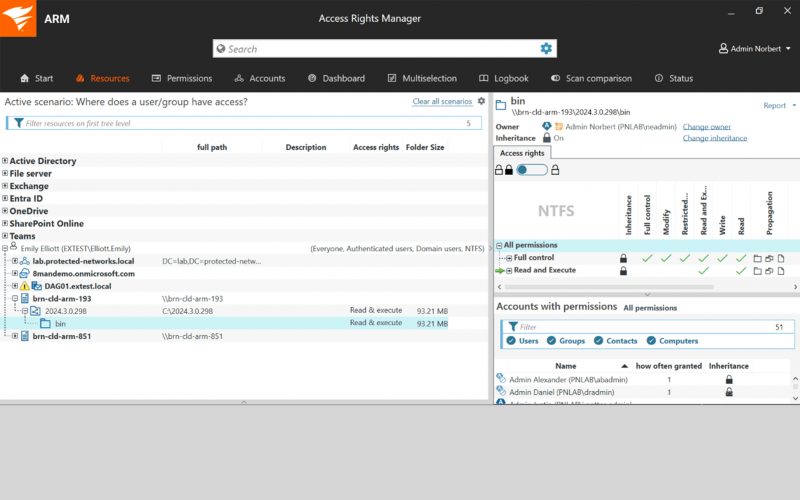Click the bin folder icon in details header

(x=501, y=105)
